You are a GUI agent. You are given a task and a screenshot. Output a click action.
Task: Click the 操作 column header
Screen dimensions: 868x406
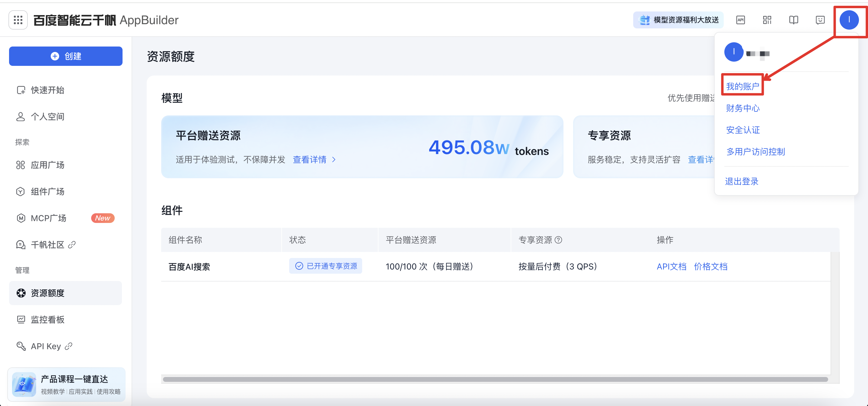[665, 240]
